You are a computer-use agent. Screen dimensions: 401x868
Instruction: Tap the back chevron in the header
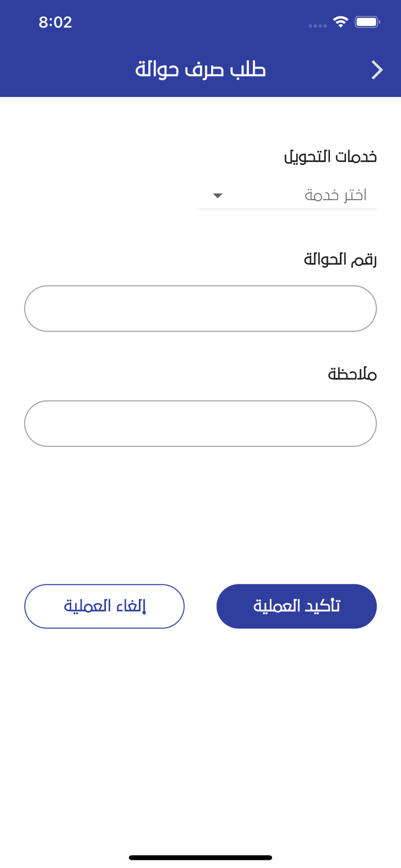click(x=377, y=69)
